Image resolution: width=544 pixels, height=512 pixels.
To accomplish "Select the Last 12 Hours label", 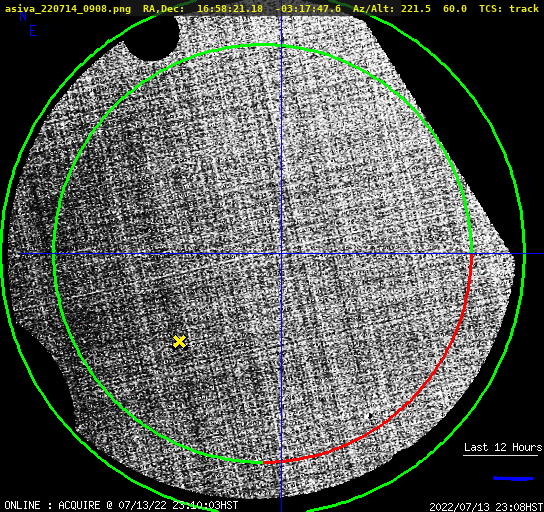I will (503, 447).
